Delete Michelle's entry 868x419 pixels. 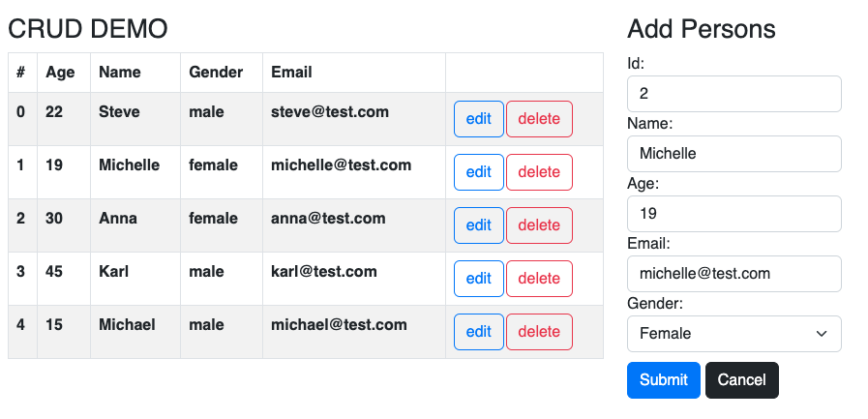click(539, 172)
